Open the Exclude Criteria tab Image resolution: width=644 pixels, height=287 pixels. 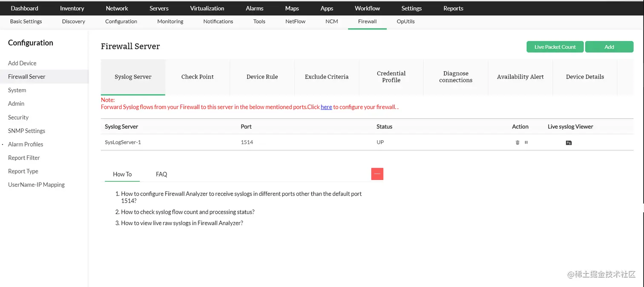pyautogui.click(x=326, y=77)
